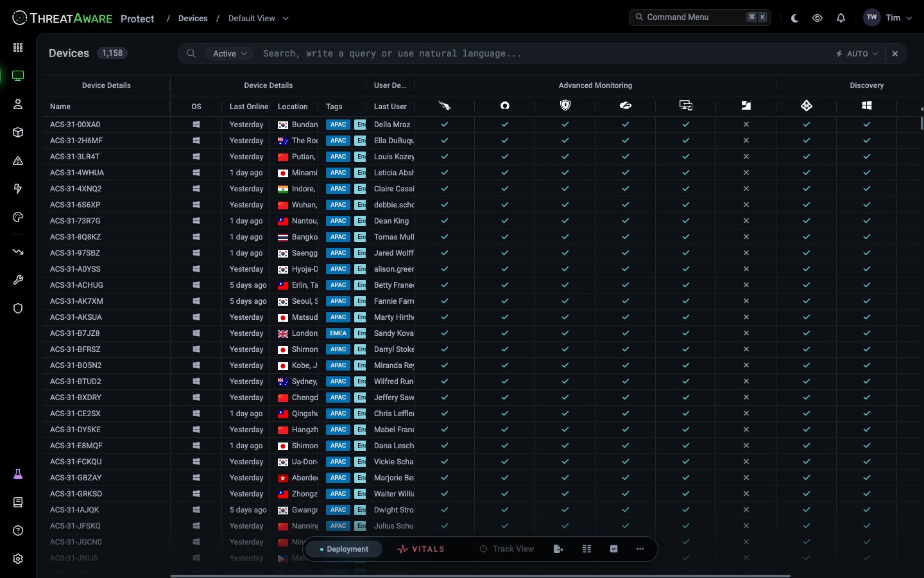Select the Devices monitor icon in sidebar
The image size is (924, 578).
pos(18,76)
